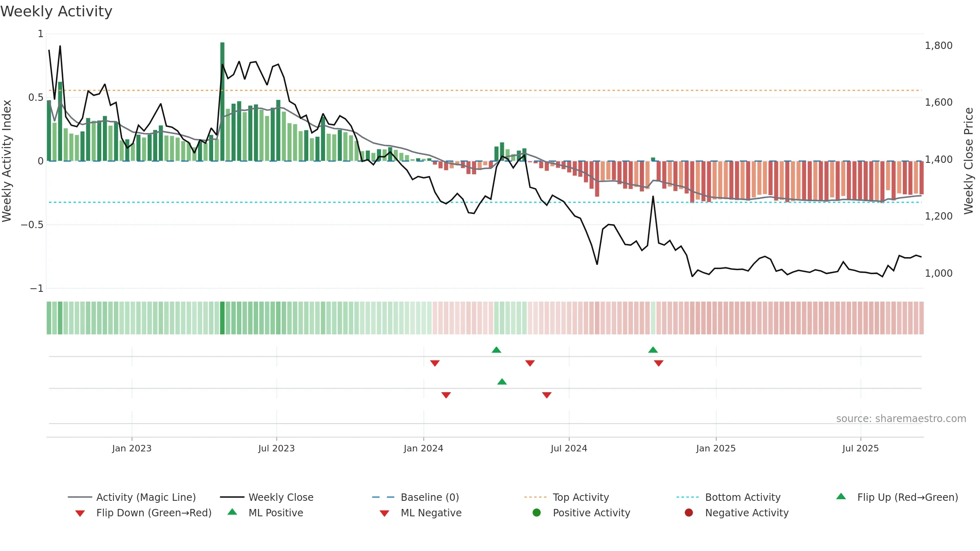Click the last red flip-down marker, late 2024
This screenshot has height=551, width=980.
coord(659,363)
